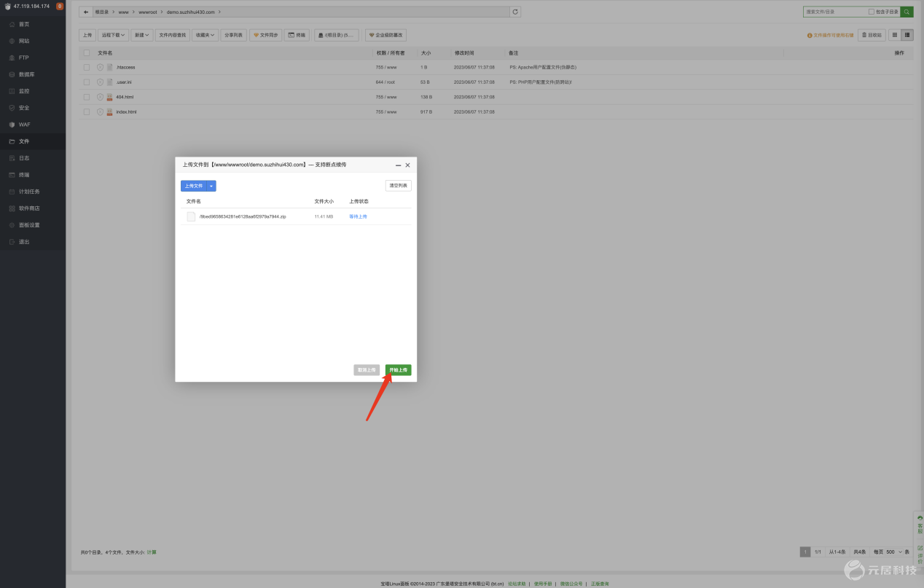Viewport: 924px width, 588px height.
Task: Click the green 开始上传 start upload button
Action: 399,370
